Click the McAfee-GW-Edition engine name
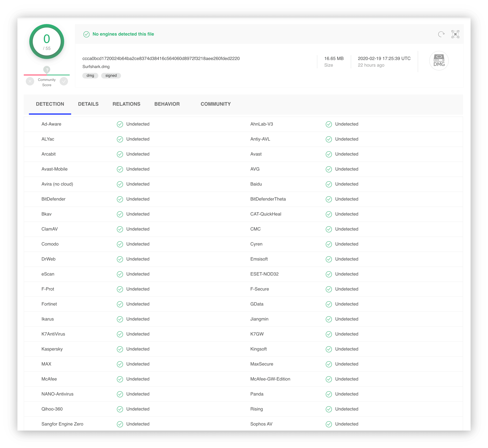Image resolution: width=488 pixels, height=448 pixels. click(x=270, y=379)
